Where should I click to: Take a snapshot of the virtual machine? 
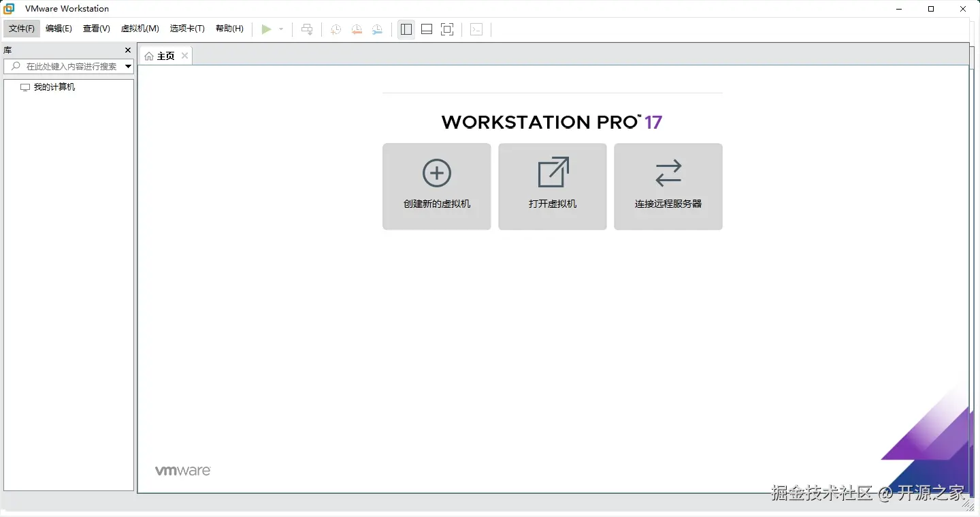[x=335, y=29]
